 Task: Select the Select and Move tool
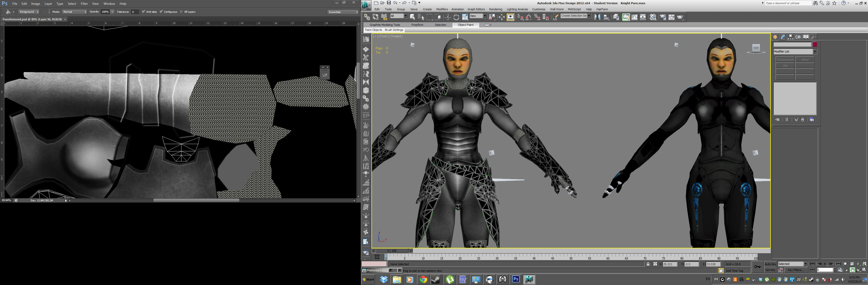click(448, 17)
